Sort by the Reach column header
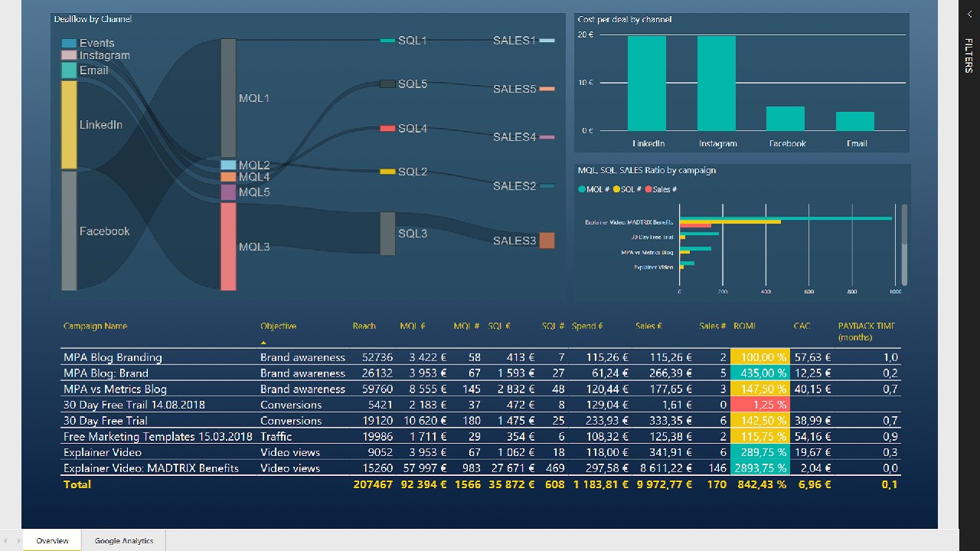980x551 pixels. click(364, 326)
